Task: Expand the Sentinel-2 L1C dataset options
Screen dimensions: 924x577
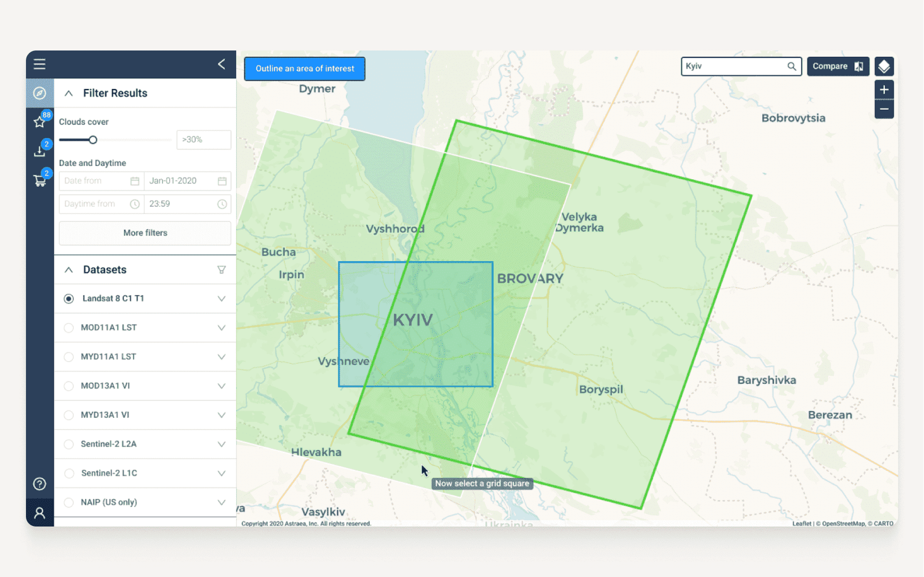Action: (x=221, y=473)
